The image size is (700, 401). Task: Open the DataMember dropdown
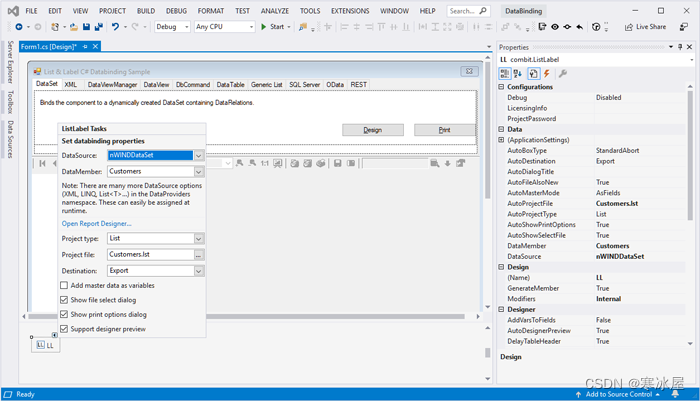click(x=199, y=171)
